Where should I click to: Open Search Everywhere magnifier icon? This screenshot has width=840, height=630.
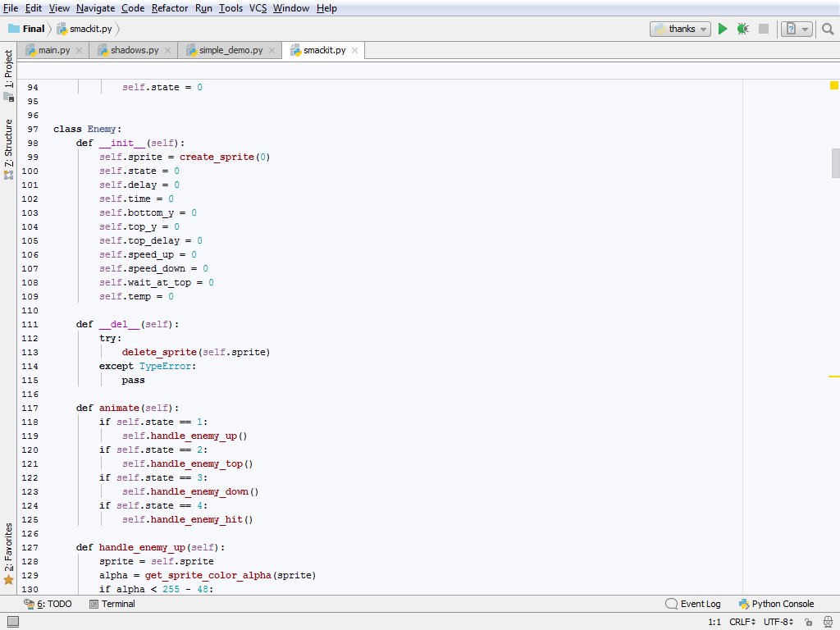[x=828, y=29]
